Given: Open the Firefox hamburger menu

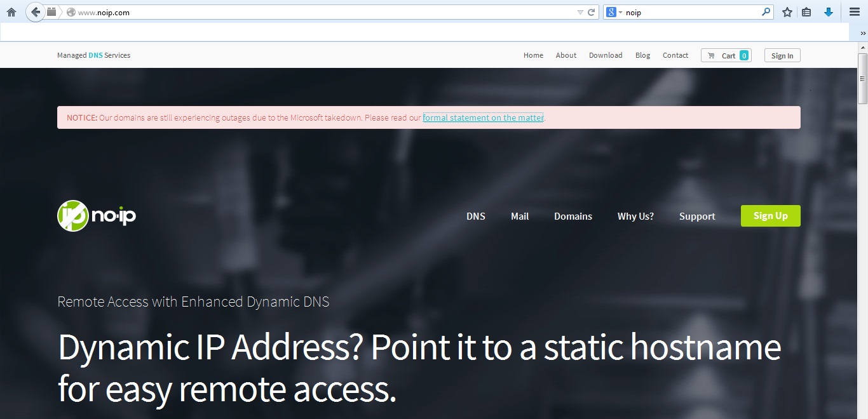Looking at the screenshot, I should [x=855, y=12].
